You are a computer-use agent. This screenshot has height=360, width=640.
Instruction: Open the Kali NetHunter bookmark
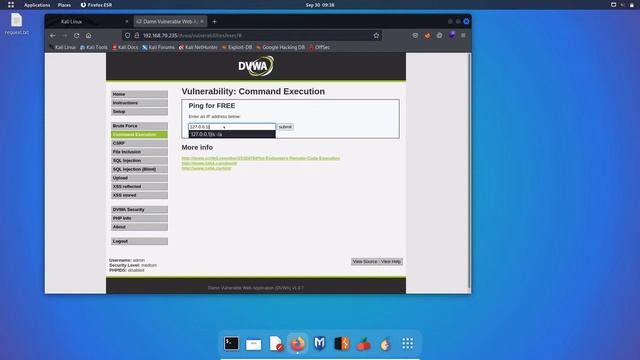click(x=198, y=47)
